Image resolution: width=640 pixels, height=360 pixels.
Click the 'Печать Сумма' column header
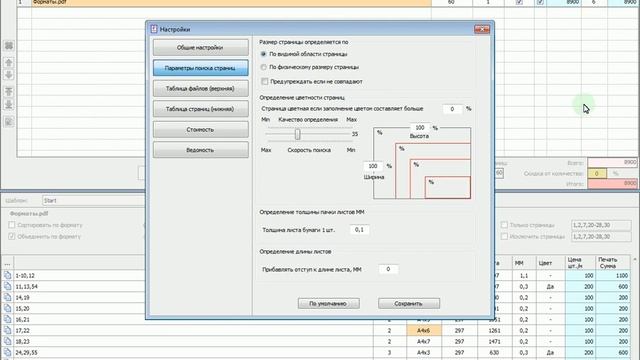pyautogui.click(x=613, y=263)
